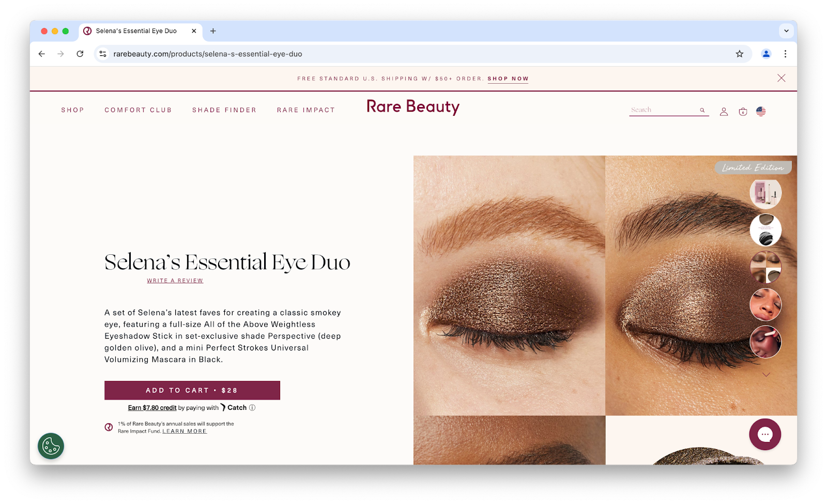Screen dimensions: 827x504
Task: Click Catch info circle icon
Action: pos(252,407)
